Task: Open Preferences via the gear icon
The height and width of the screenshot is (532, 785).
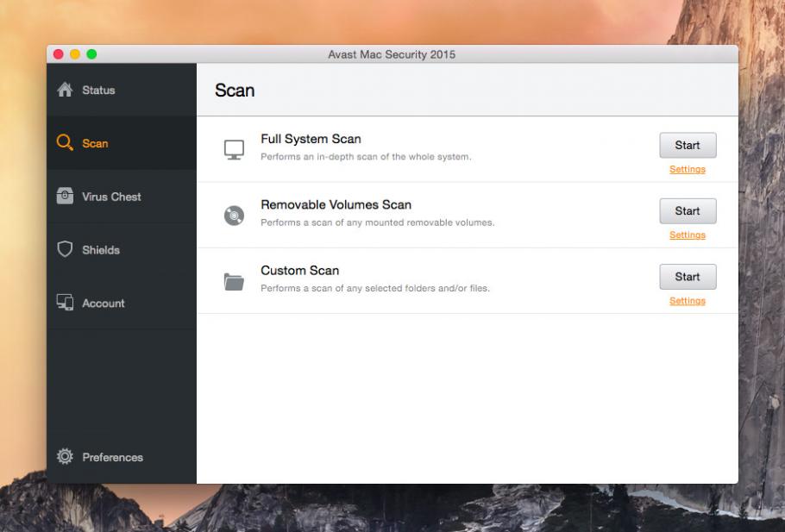Action: point(66,457)
